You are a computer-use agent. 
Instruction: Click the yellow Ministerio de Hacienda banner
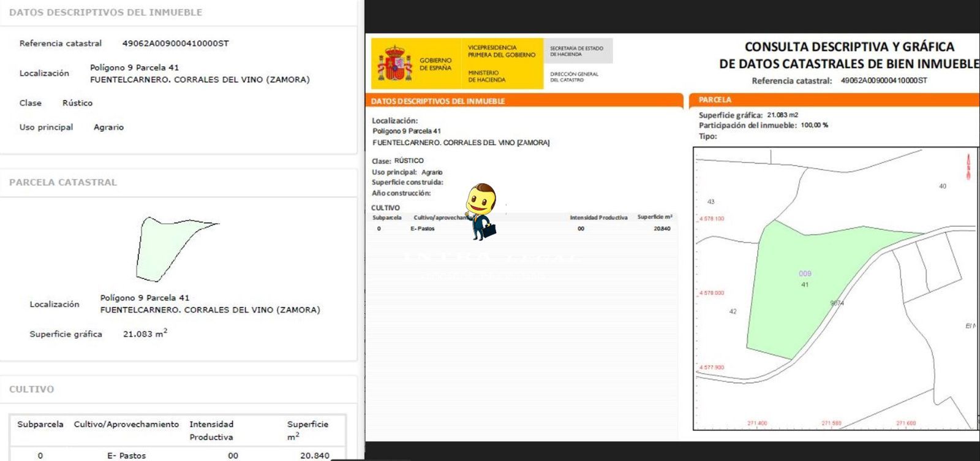pos(501,64)
